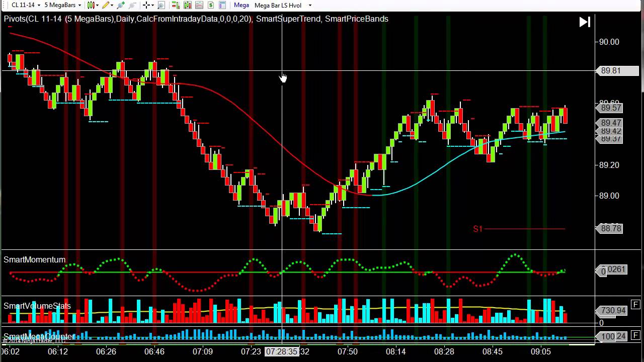The height and width of the screenshot is (362, 644).
Task: Select the crosshair cursor icon
Action: click(146, 5)
